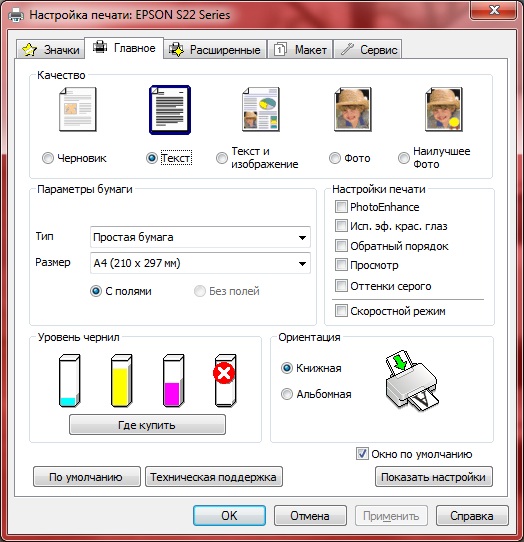Enable the Просмотр preview checkbox
The height and width of the screenshot is (542, 524).
(341, 265)
